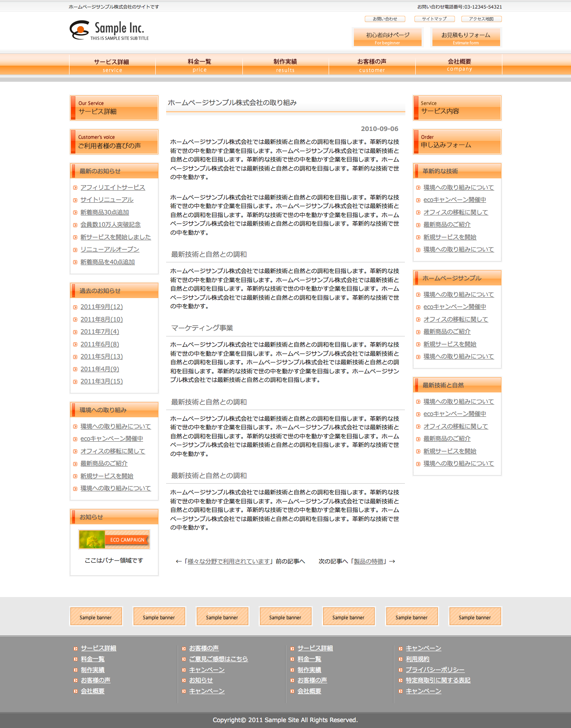Open the アフィリエイトサービス news link
The width and height of the screenshot is (571, 728).
(x=113, y=187)
